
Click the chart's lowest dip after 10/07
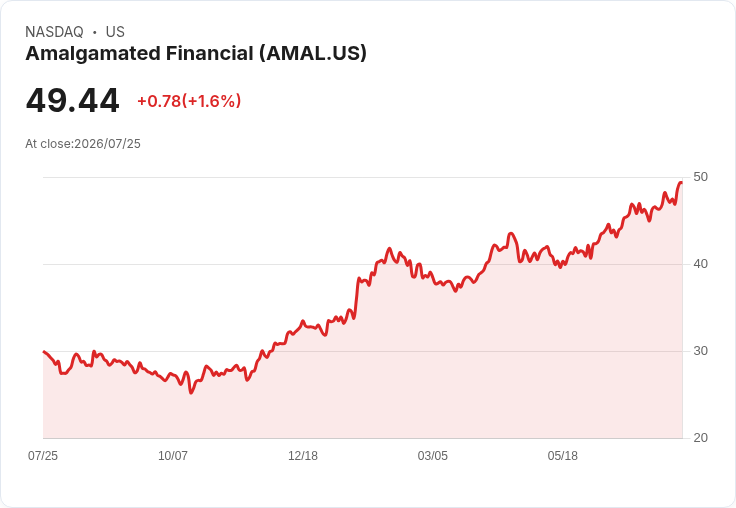(x=191, y=393)
